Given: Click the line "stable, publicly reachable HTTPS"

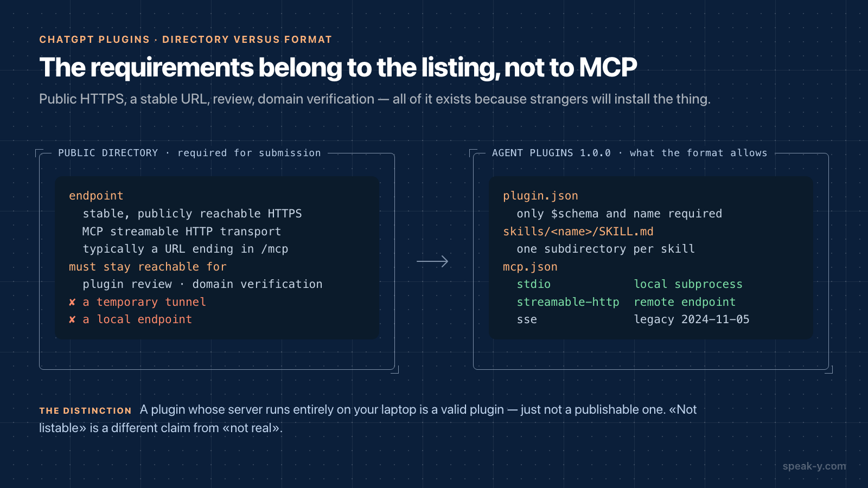Looking at the screenshot, I should (x=192, y=214).
